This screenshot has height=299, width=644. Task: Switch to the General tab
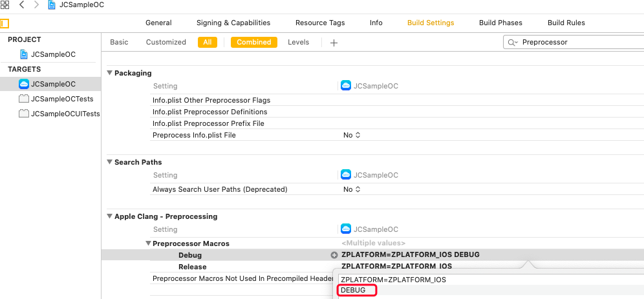pyautogui.click(x=158, y=23)
